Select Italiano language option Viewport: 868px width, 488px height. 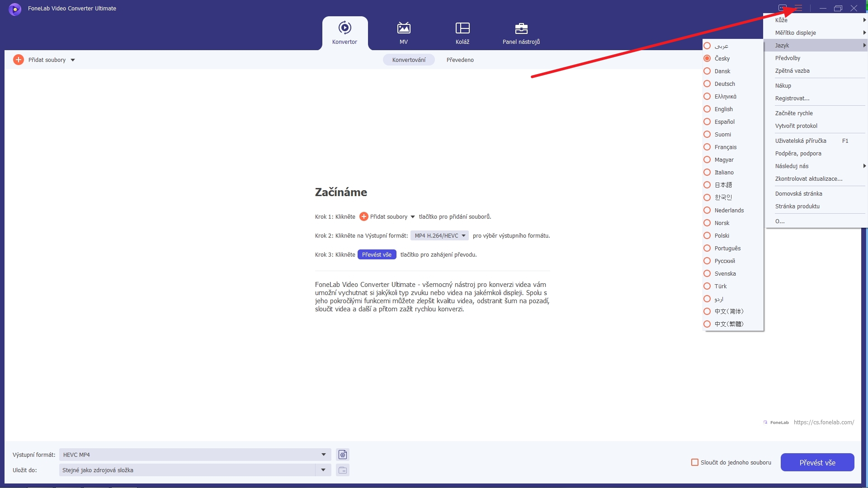tap(733, 172)
